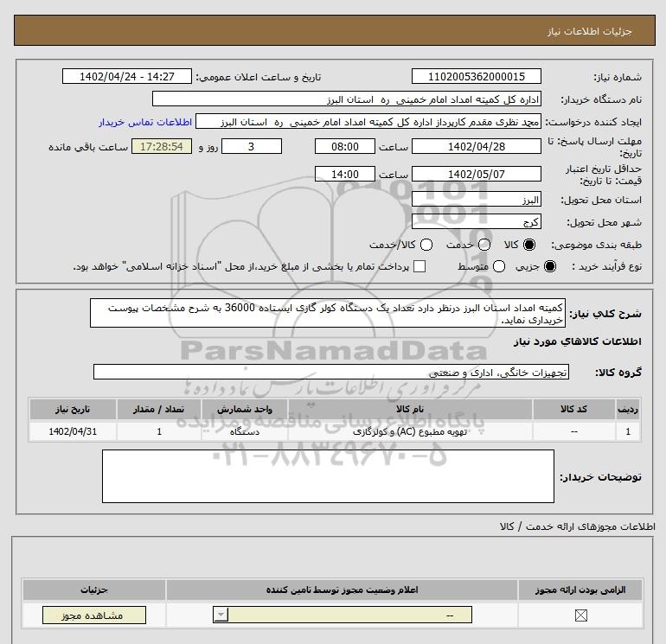
Task: Click the countdown timer 17:28:54
Action: pyautogui.click(x=162, y=146)
